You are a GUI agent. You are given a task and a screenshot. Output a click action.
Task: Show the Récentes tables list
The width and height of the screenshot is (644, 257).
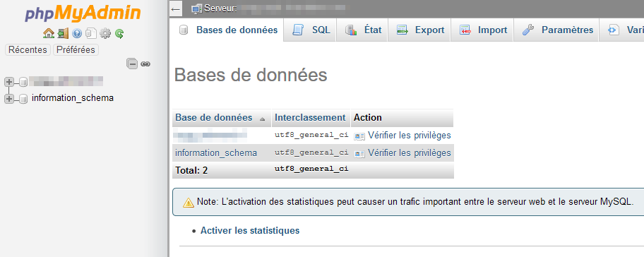coord(28,50)
